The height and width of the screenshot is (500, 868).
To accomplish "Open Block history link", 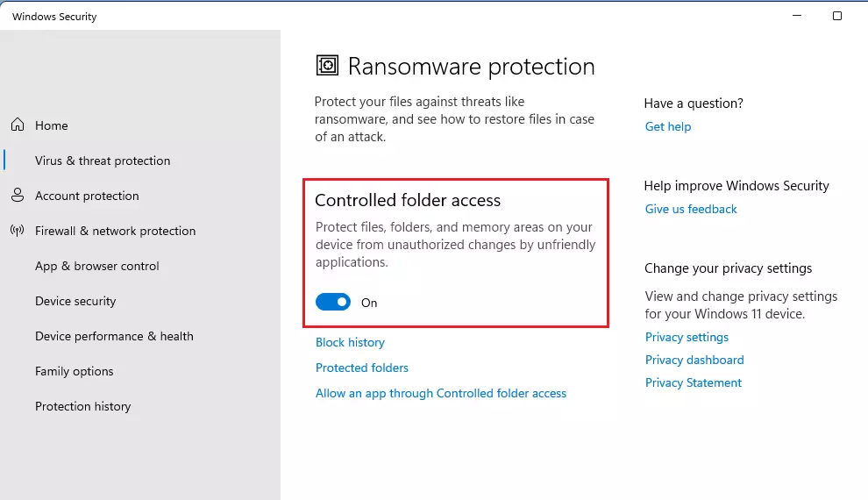I will 350,342.
